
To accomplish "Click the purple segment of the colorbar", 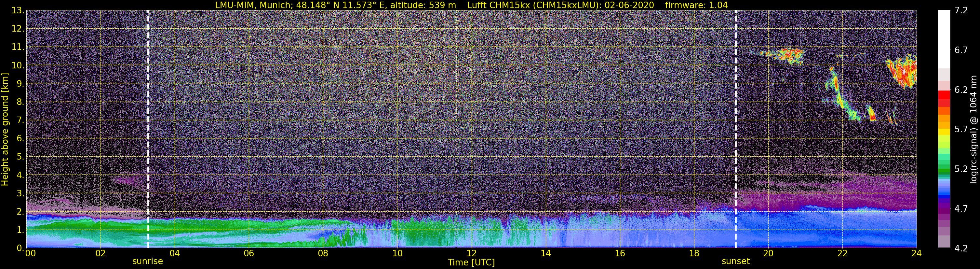I will [x=944, y=211].
